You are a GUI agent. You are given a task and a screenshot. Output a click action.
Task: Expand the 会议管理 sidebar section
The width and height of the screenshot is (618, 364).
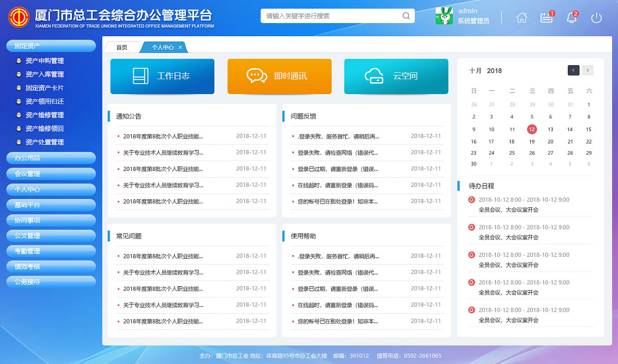(51, 174)
